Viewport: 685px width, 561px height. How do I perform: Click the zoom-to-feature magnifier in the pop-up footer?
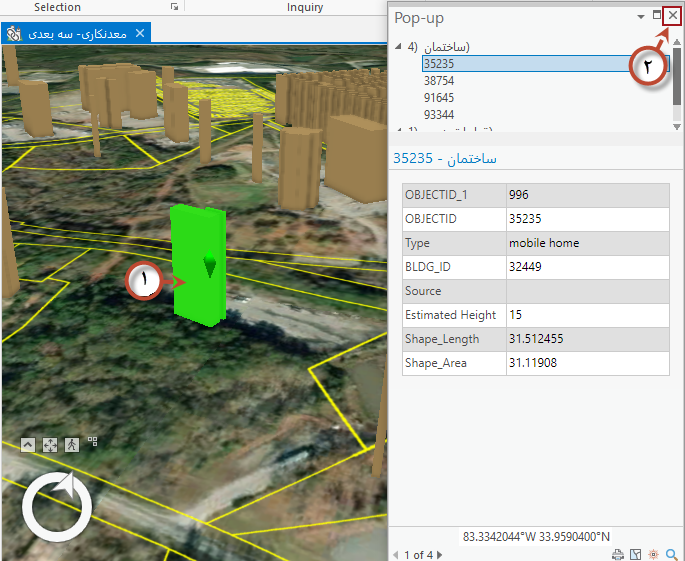(x=672, y=554)
